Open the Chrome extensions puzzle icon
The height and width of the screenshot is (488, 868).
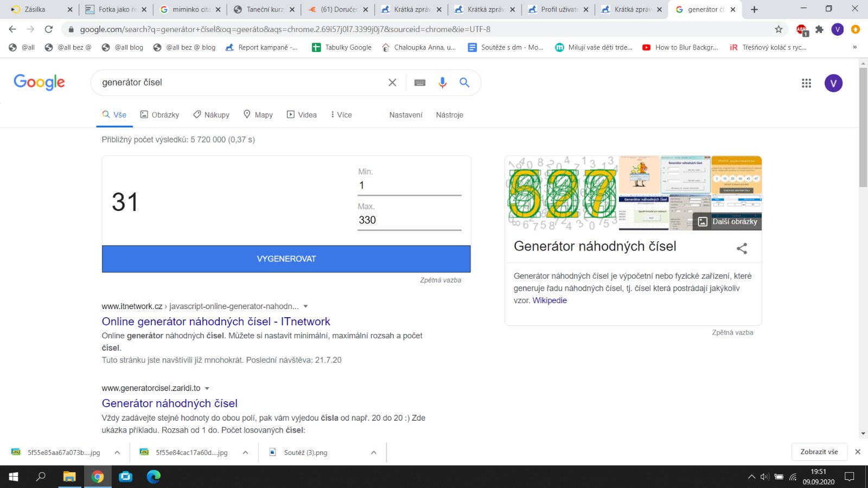(x=819, y=29)
